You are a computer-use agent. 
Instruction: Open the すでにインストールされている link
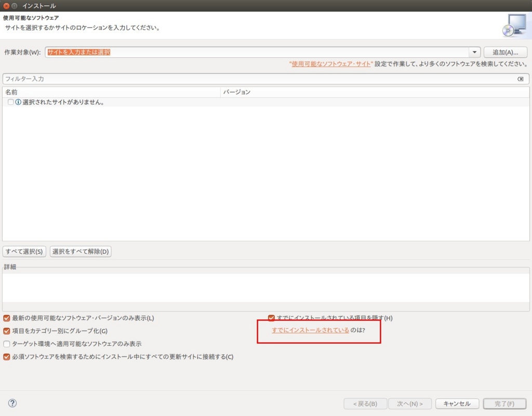click(x=310, y=330)
